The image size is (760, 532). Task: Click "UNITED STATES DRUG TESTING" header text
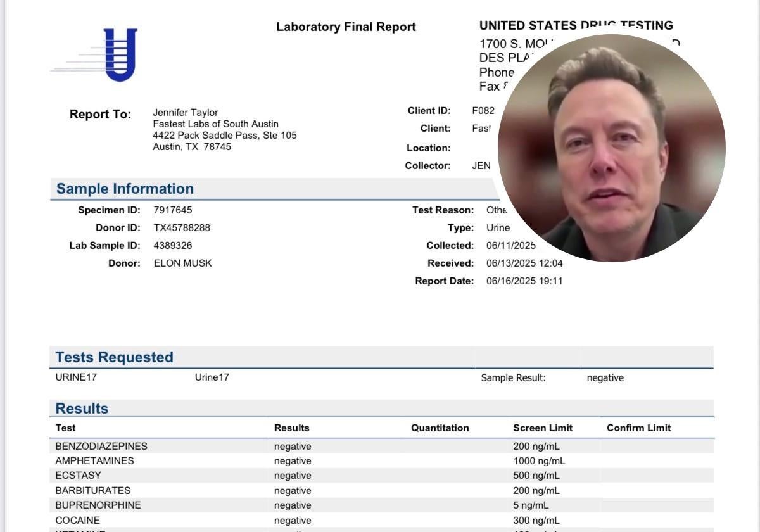pyautogui.click(x=576, y=25)
